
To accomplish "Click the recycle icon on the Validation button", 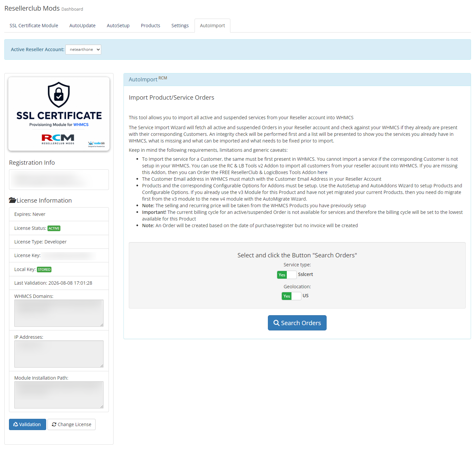I will click(x=16, y=424).
